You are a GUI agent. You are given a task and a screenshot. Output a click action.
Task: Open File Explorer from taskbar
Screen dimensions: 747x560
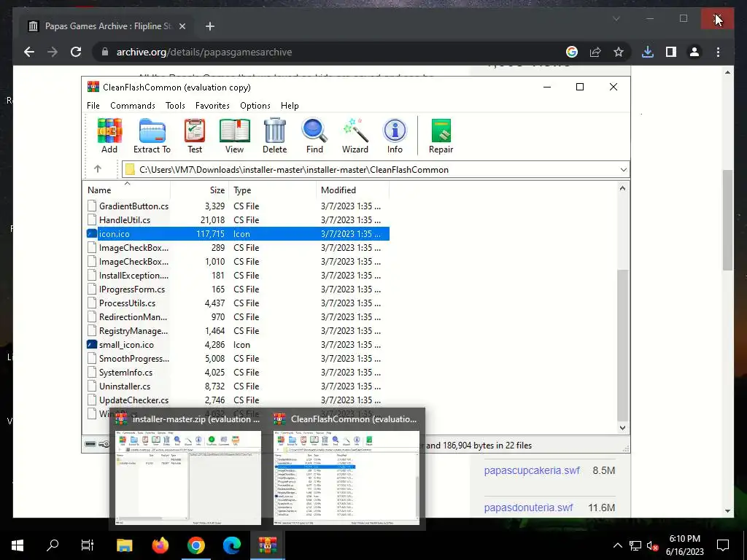[x=124, y=545]
